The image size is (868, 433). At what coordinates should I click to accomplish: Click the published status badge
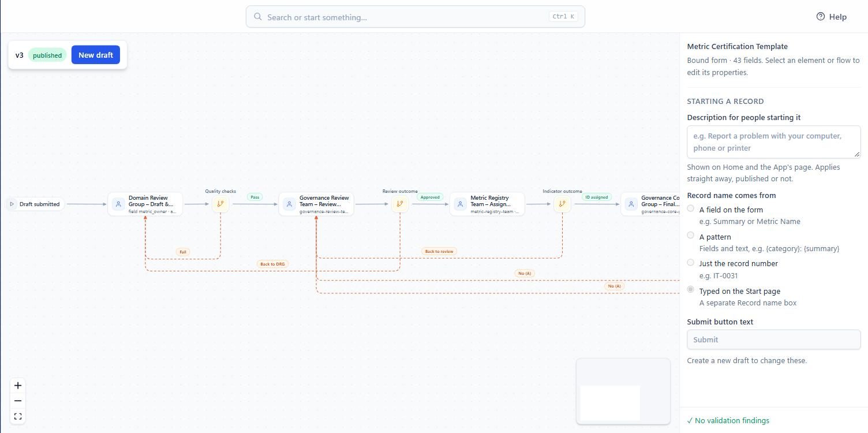coord(47,55)
